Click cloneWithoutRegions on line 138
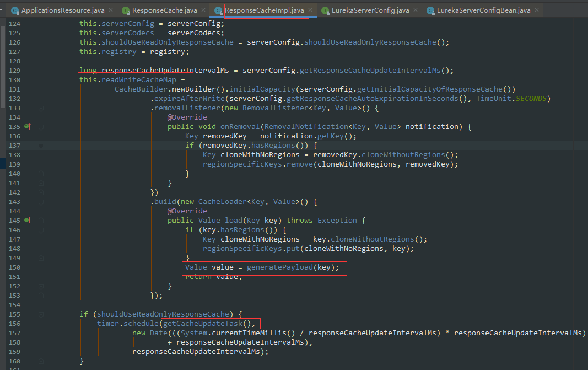 tap(403, 154)
